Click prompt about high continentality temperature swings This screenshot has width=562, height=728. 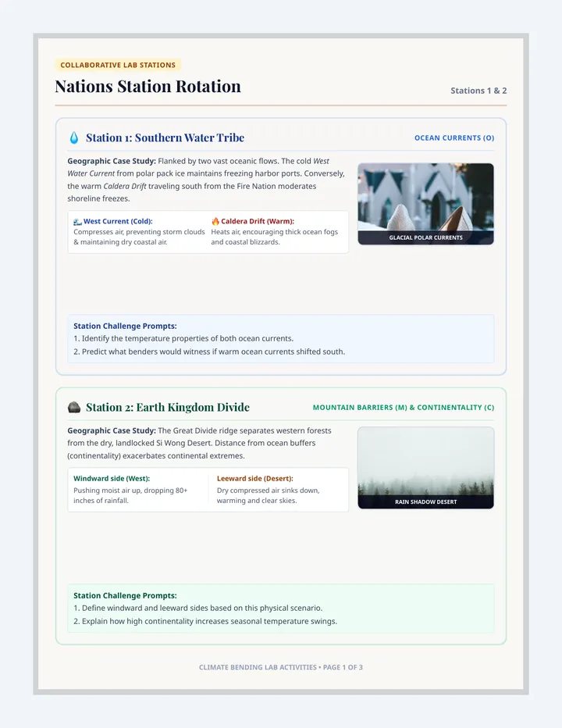pyautogui.click(x=205, y=621)
